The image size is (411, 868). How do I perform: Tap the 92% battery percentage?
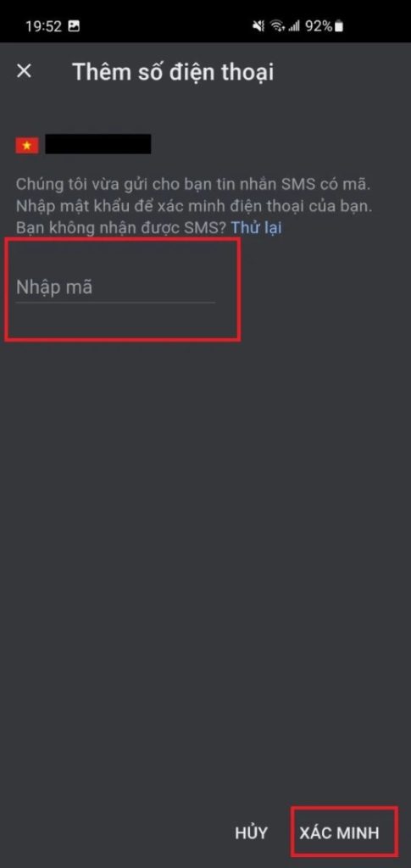click(x=319, y=26)
